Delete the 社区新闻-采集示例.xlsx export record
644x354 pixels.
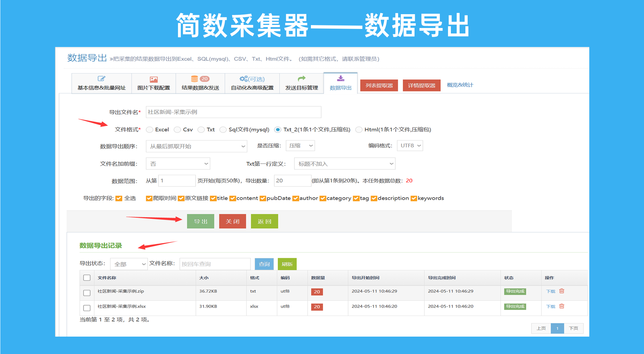tap(562, 306)
